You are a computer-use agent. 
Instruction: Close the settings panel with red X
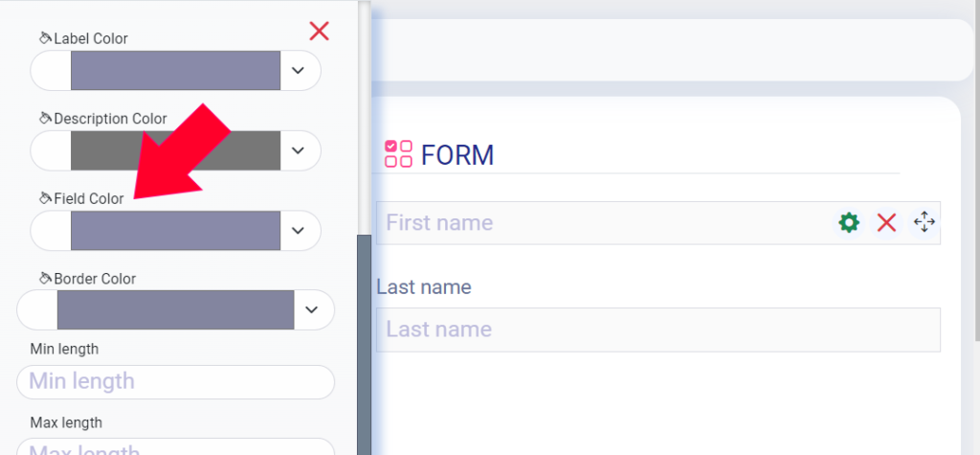(x=319, y=31)
